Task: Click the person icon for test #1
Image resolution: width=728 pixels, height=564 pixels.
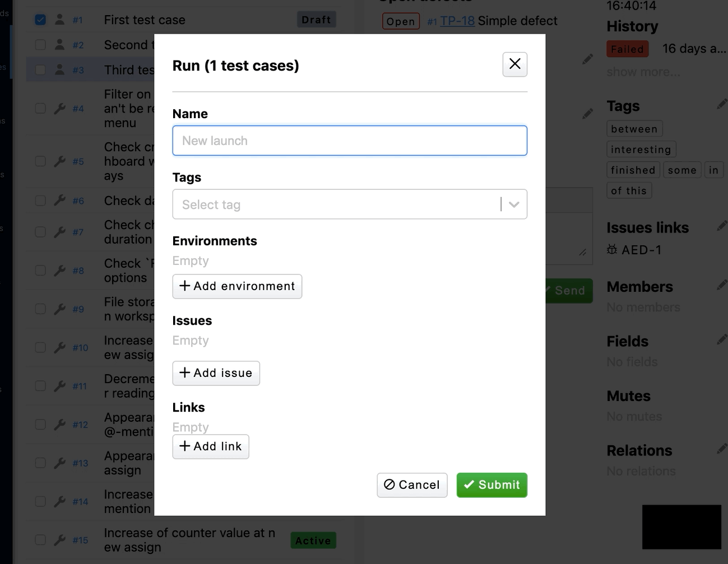Action: pyautogui.click(x=60, y=20)
